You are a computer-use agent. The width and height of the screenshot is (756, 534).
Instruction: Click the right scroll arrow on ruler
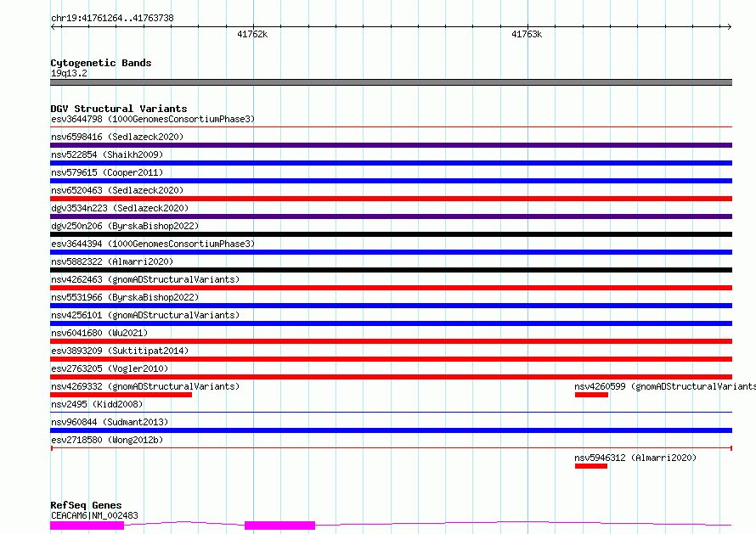coord(729,26)
